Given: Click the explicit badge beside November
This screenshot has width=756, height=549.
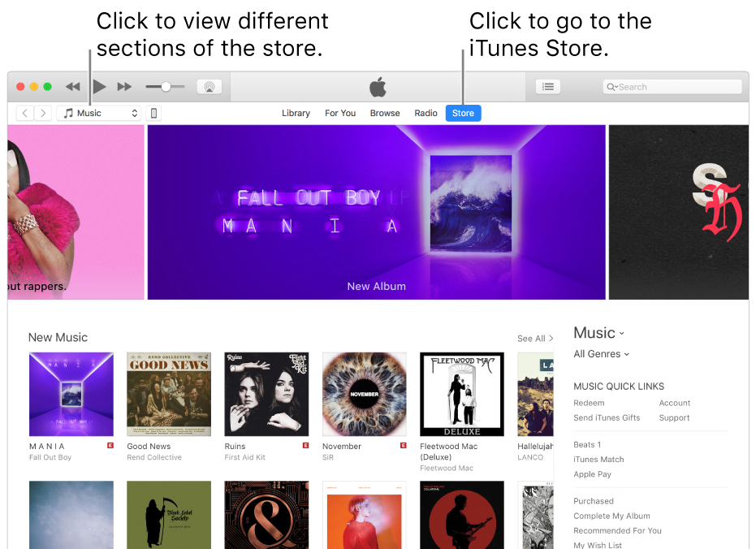Looking at the screenshot, I should [x=404, y=445].
